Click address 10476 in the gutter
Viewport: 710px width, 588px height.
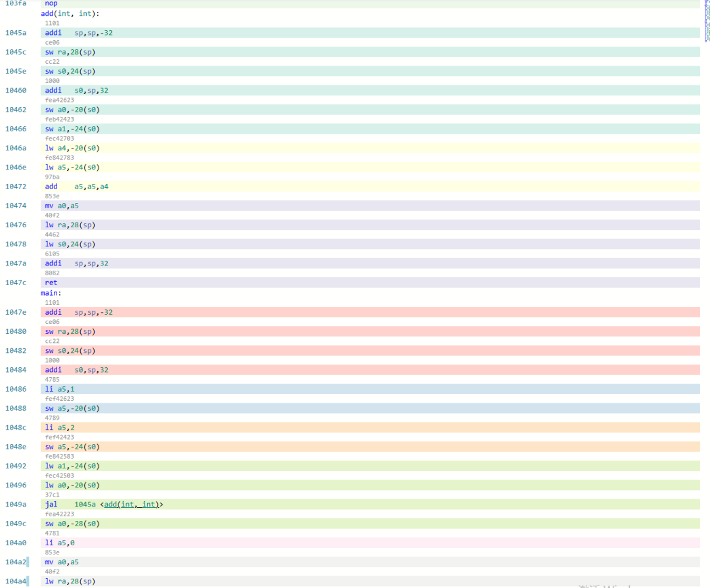pyautogui.click(x=16, y=225)
